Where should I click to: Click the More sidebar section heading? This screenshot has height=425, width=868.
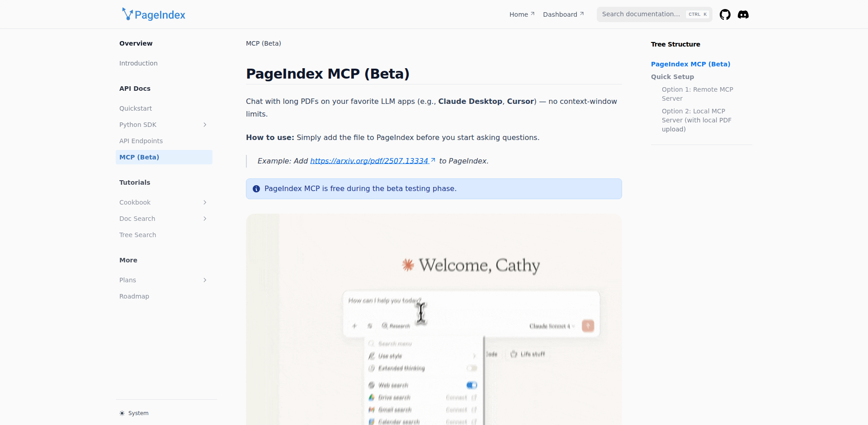click(128, 260)
